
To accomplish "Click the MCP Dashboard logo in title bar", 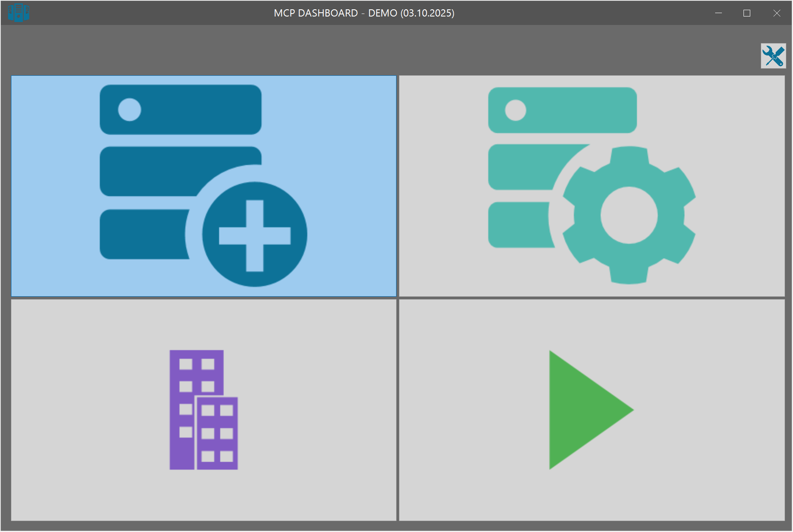I will click(x=19, y=13).
